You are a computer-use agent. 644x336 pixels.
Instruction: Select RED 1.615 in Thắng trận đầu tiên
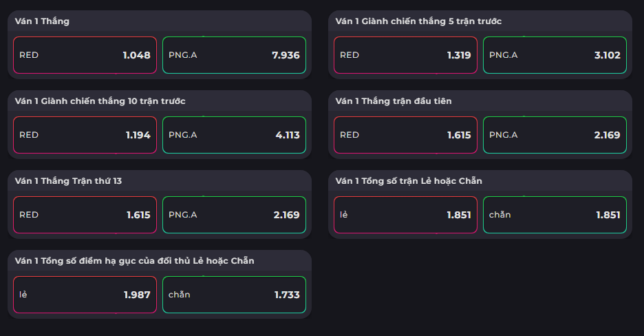405,135
